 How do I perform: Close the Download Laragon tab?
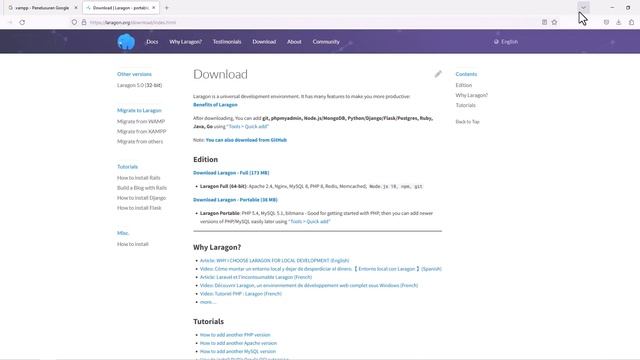[x=153, y=8]
